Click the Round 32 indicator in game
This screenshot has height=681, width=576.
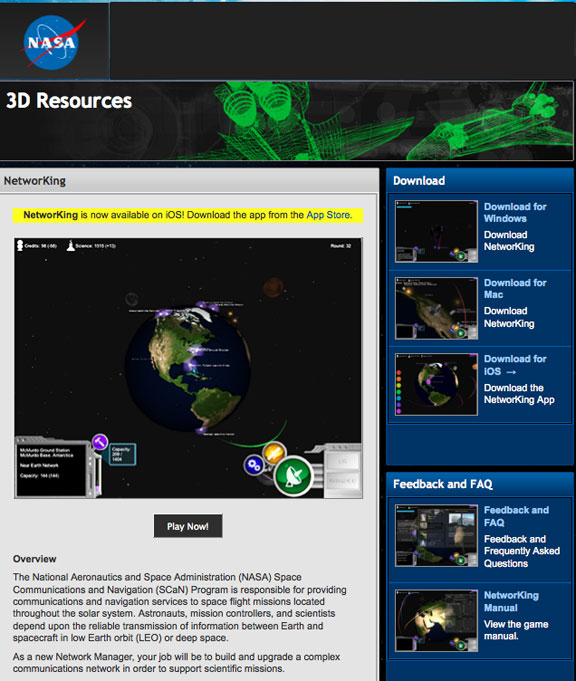340,246
